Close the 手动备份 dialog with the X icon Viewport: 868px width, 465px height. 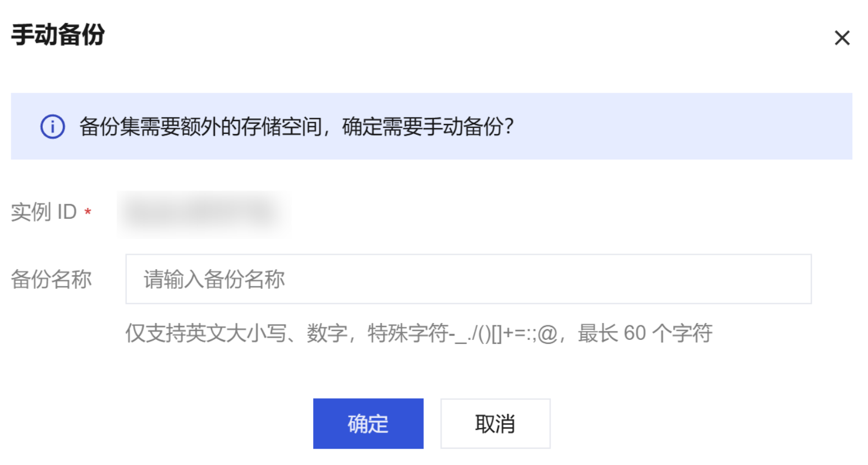(842, 38)
